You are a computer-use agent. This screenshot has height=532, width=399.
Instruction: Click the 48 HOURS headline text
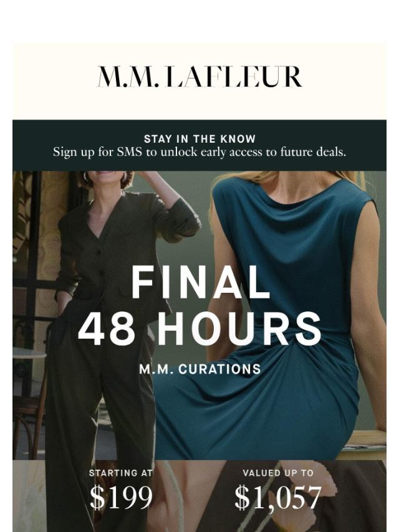199,328
